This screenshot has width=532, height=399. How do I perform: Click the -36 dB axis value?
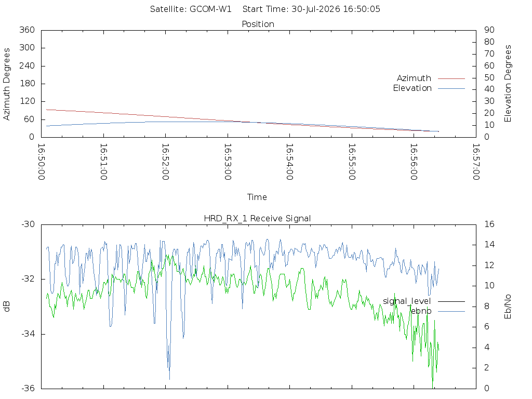coord(28,389)
